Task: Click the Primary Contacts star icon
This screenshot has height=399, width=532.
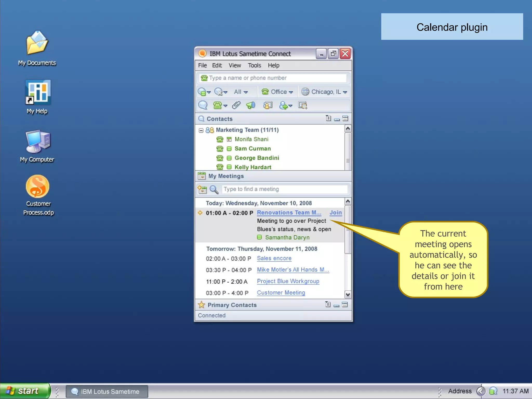Action: 201,305
